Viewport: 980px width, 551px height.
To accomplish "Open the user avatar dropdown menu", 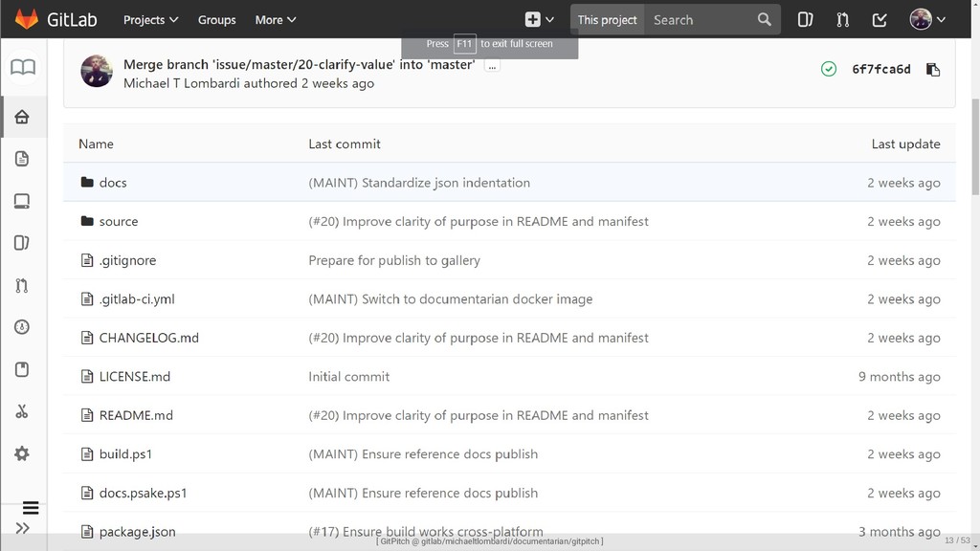I will 927,19.
